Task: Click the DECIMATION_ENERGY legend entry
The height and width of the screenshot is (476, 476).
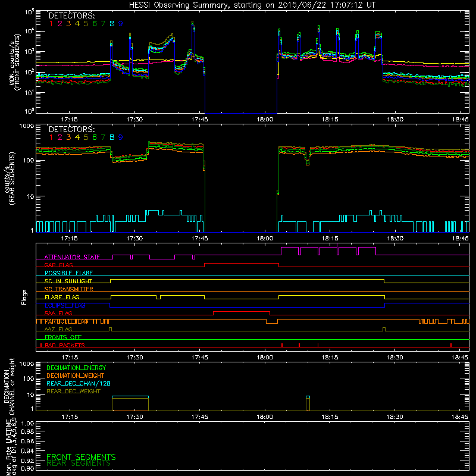Action: tap(76, 368)
